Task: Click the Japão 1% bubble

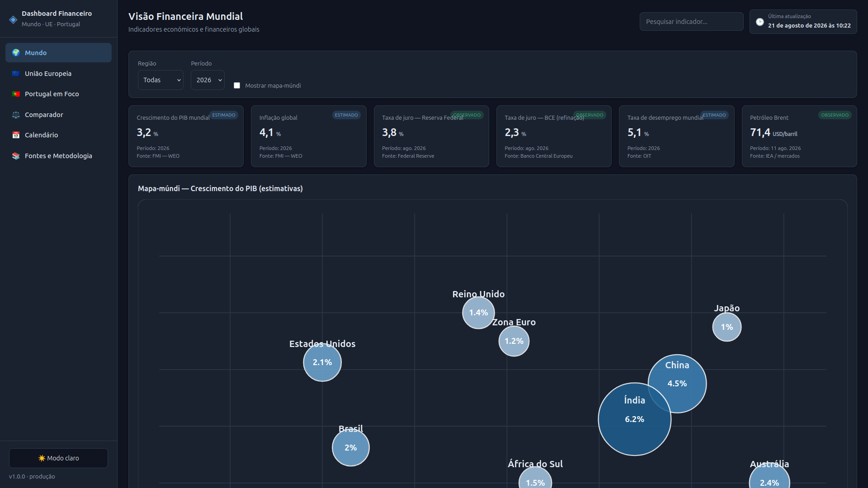Action: click(x=727, y=327)
